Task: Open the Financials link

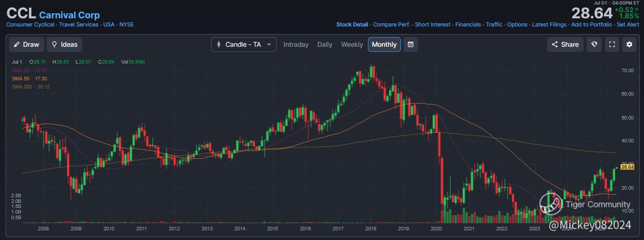Action: point(468,24)
